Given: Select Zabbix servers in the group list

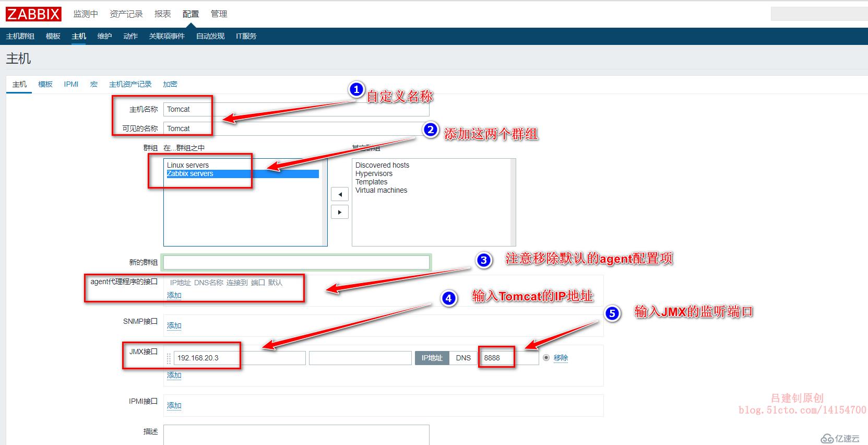Looking at the screenshot, I should 243,174.
